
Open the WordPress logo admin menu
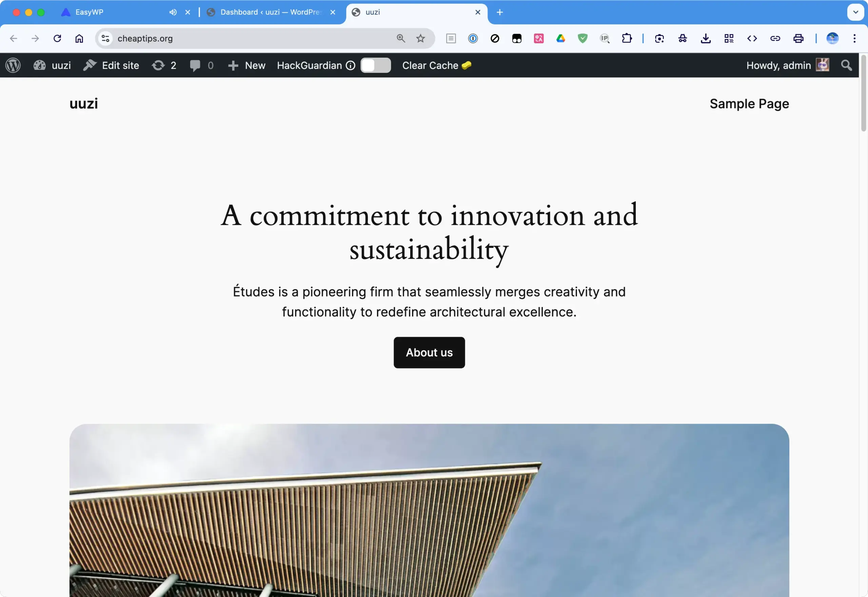[13, 65]
